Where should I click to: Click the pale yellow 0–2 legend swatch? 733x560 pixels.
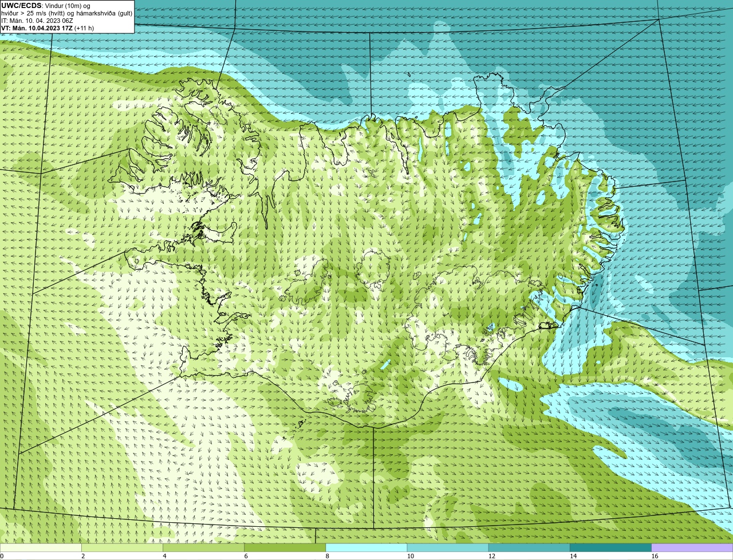(x=41, y=548)
